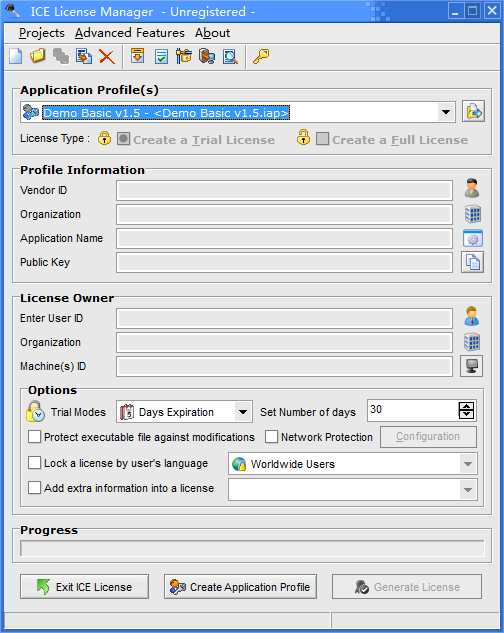This screenshot has height=633, width=504.
Task: Open the Projects menu
Action: pos(42,33)
